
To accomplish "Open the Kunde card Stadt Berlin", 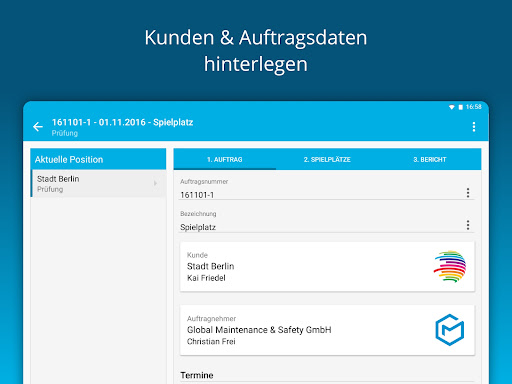I will pyautogui.click(x=327, y=267).
